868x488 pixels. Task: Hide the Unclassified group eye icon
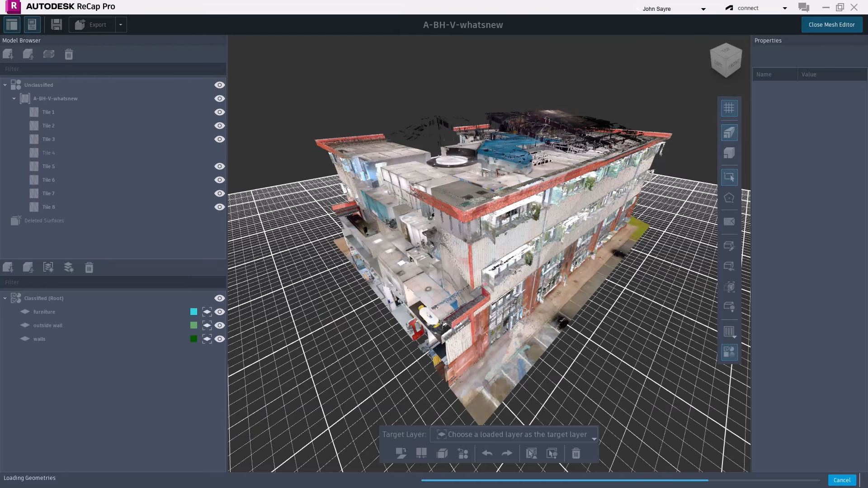tap(219, 85)
